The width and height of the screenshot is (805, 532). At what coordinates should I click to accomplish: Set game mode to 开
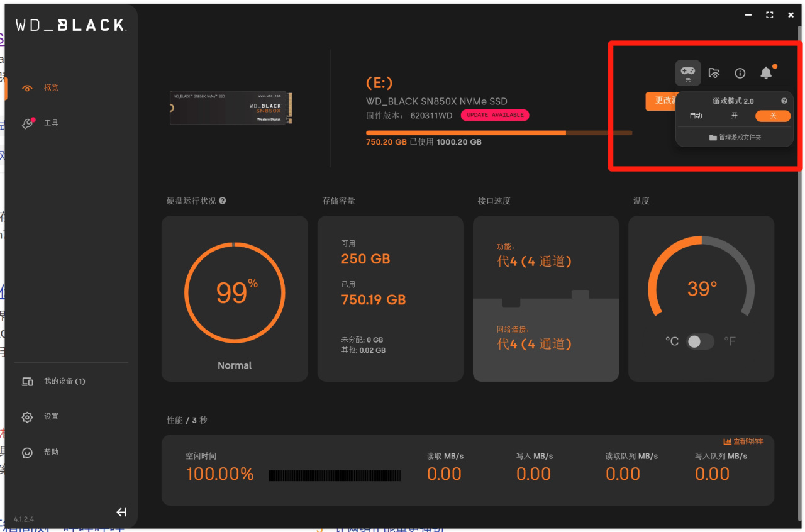(734, 116)
